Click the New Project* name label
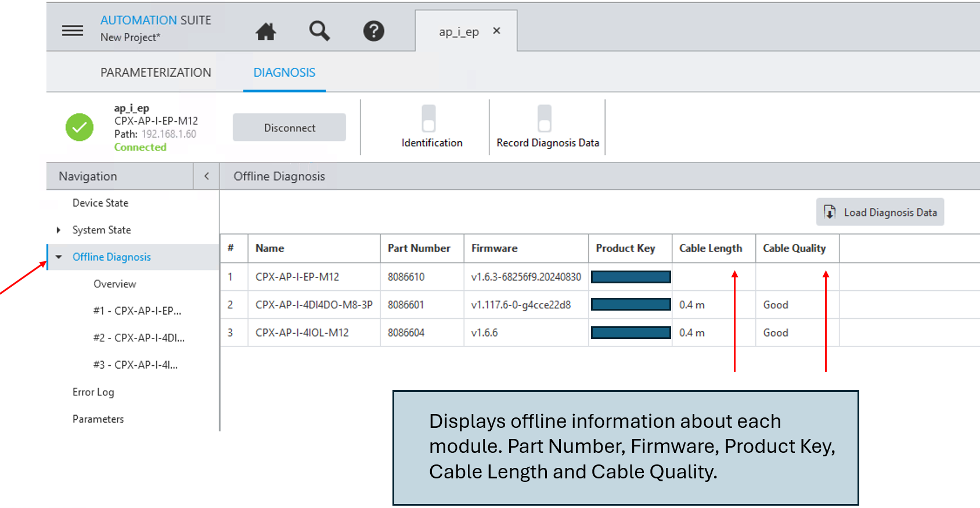 [x=130, y=37]
